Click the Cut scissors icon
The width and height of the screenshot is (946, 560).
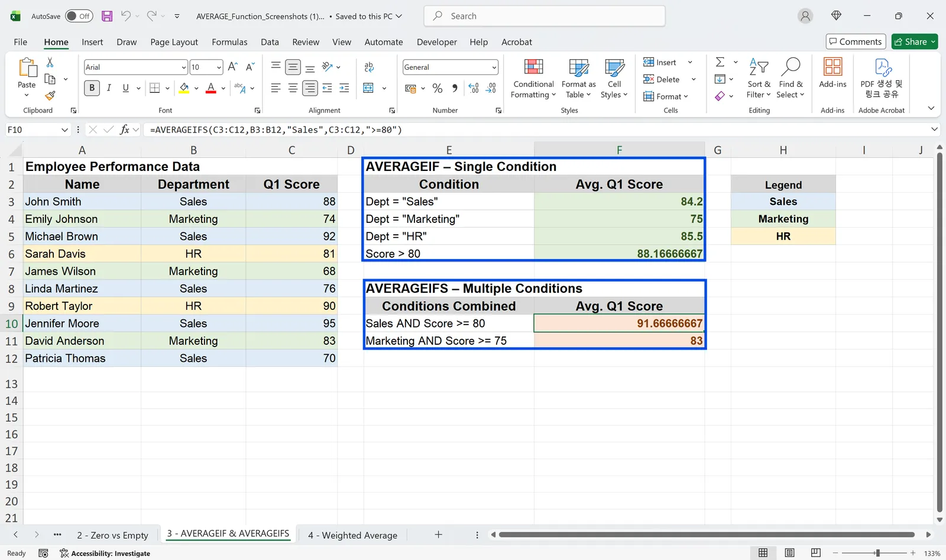[x=50, y=62]
